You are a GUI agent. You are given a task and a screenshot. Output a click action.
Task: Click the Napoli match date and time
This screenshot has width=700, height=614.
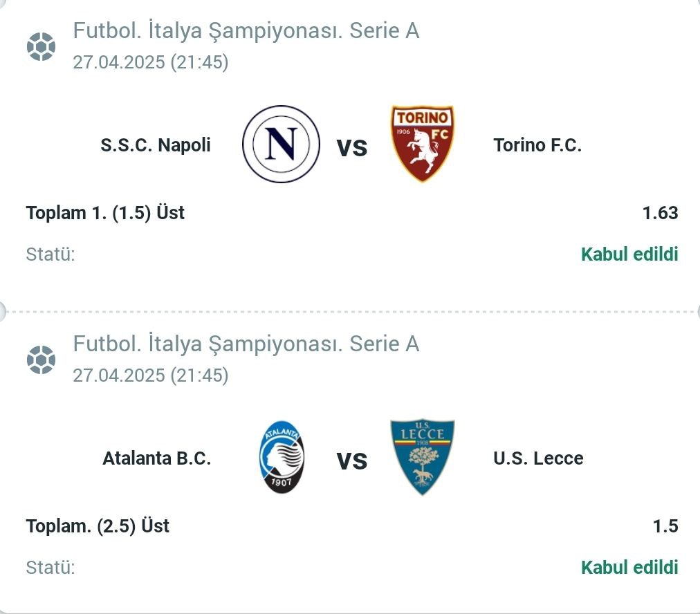[151, 62]
